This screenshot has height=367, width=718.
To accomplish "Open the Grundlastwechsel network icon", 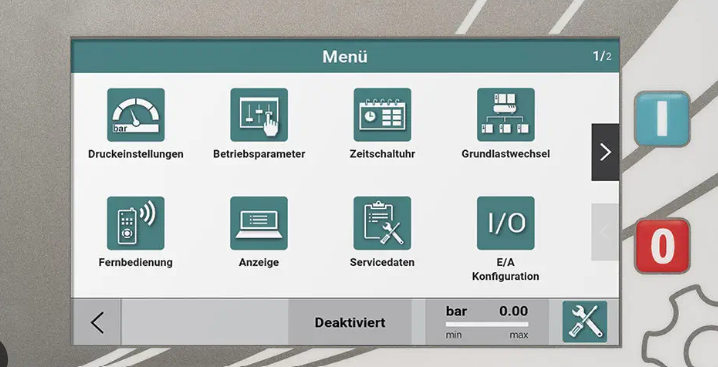I will 506,115.
